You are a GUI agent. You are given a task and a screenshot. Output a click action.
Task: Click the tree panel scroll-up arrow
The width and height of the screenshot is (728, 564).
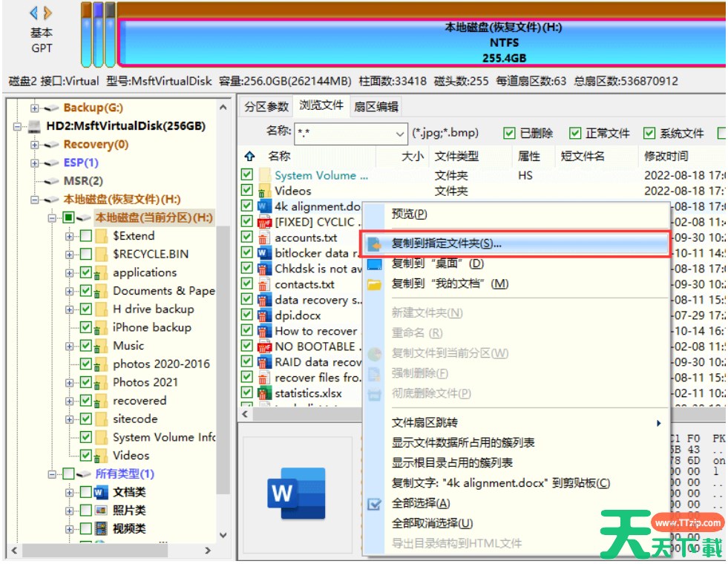point(223,108)
